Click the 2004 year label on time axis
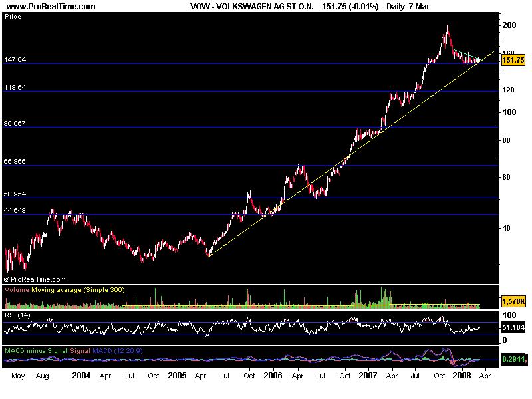This screenshot has height=399, width=532. point(81,376)
